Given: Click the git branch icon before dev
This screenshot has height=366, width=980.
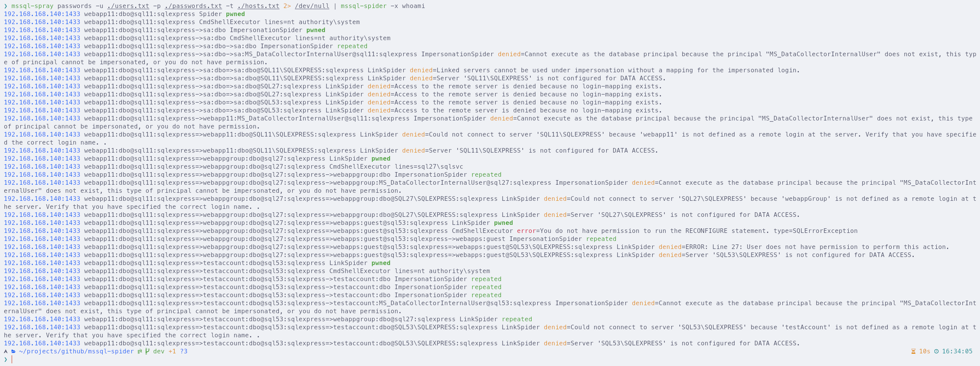Looking at the screenshot, I should tap(147, 351).
